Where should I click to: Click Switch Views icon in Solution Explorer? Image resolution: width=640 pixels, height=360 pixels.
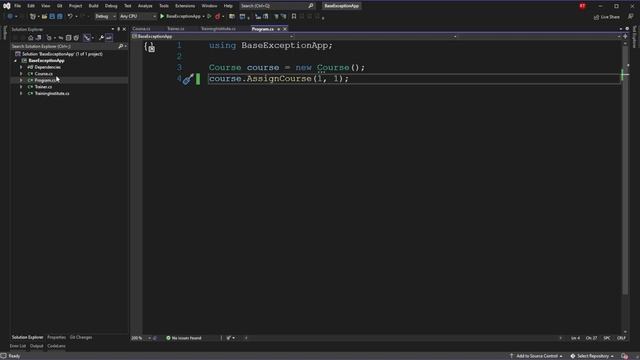coord(38,38)
